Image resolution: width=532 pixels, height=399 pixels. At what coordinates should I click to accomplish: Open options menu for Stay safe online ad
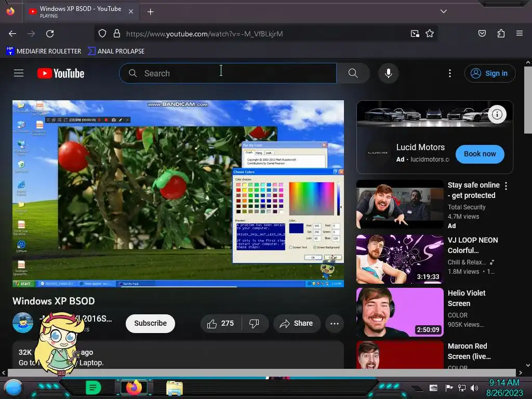pyautogui.click(x=506, y=185)
